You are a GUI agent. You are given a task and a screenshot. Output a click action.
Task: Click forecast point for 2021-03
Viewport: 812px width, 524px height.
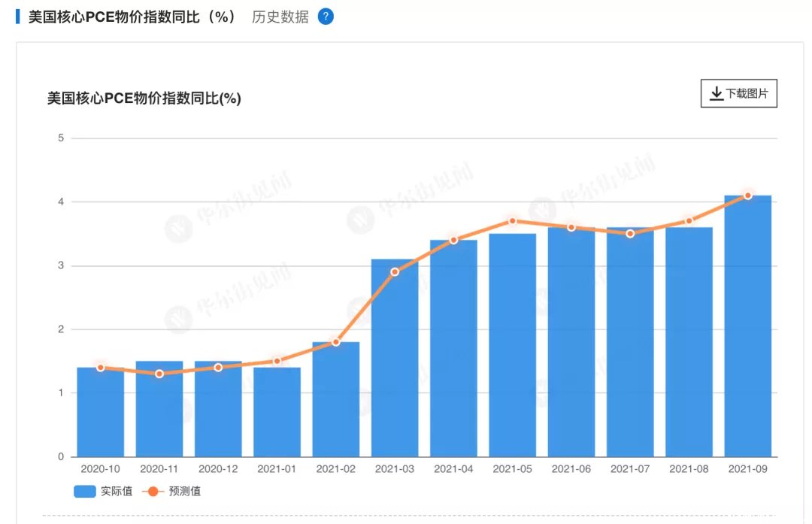[395, 272]
